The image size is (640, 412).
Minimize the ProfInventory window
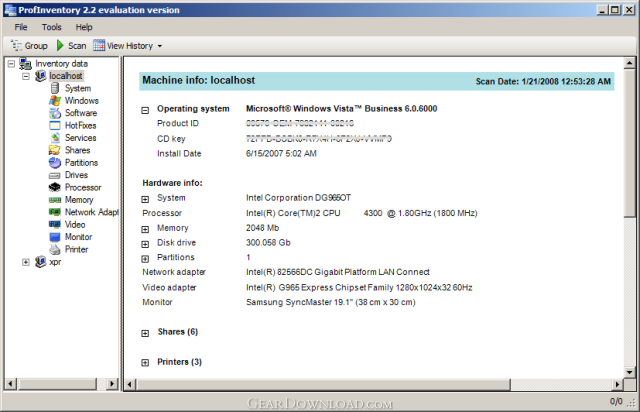(x=602, y=10)
